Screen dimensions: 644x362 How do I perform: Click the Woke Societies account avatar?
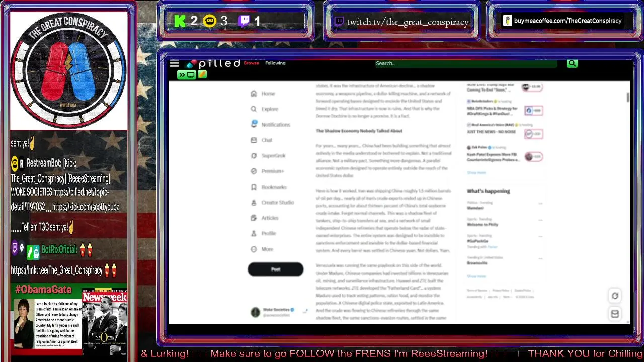255,312
